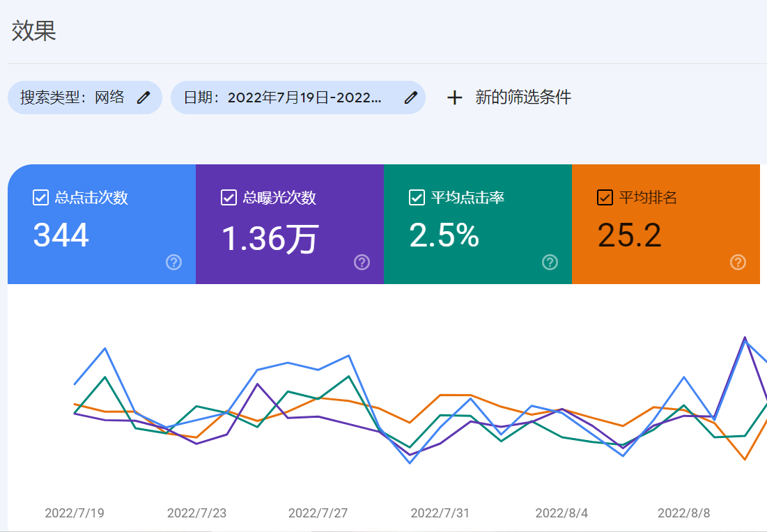Open help icon on 平均排名 card

coord(738,262)
